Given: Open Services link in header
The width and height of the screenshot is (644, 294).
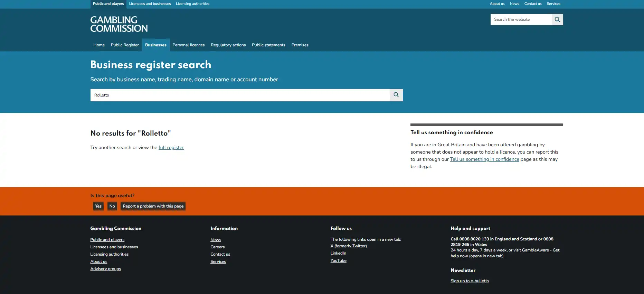Looking at the screenshot, I should click(x=553, y=4).
